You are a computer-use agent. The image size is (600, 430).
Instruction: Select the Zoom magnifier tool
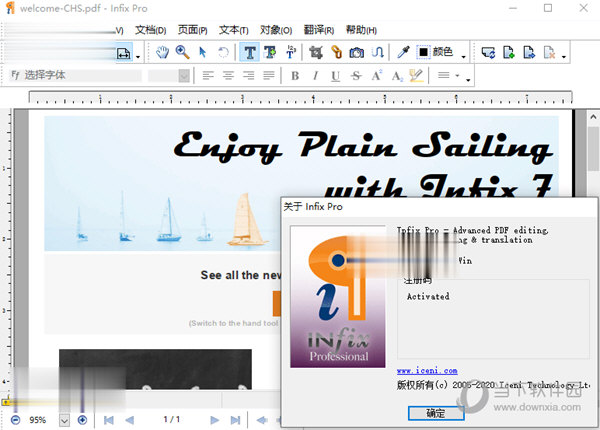point(183,52)
